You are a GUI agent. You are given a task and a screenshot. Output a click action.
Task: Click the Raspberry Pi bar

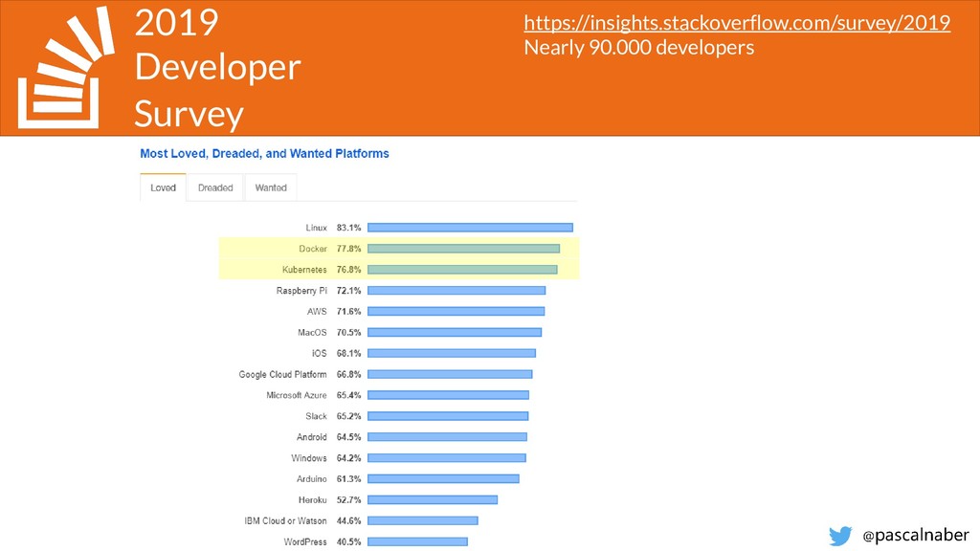tap(457, 291)
